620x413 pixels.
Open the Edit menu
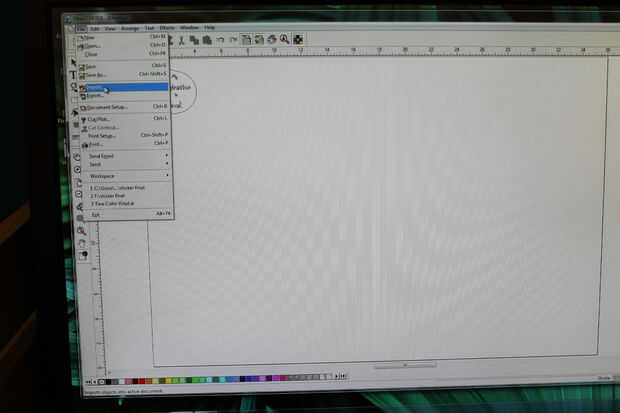pyautogui.click(x=95, y=29)
